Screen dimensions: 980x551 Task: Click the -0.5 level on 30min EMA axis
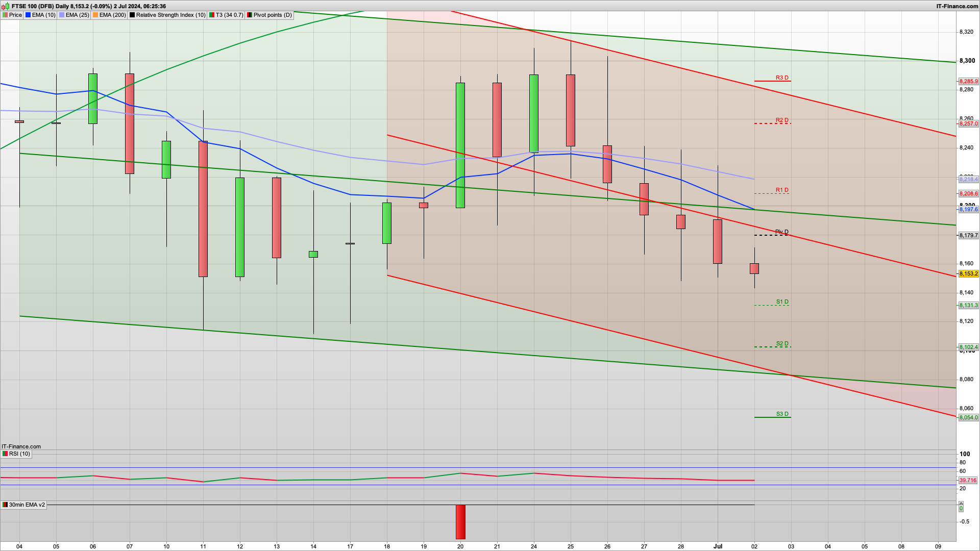pyautogui.click(x=964, y=522)
